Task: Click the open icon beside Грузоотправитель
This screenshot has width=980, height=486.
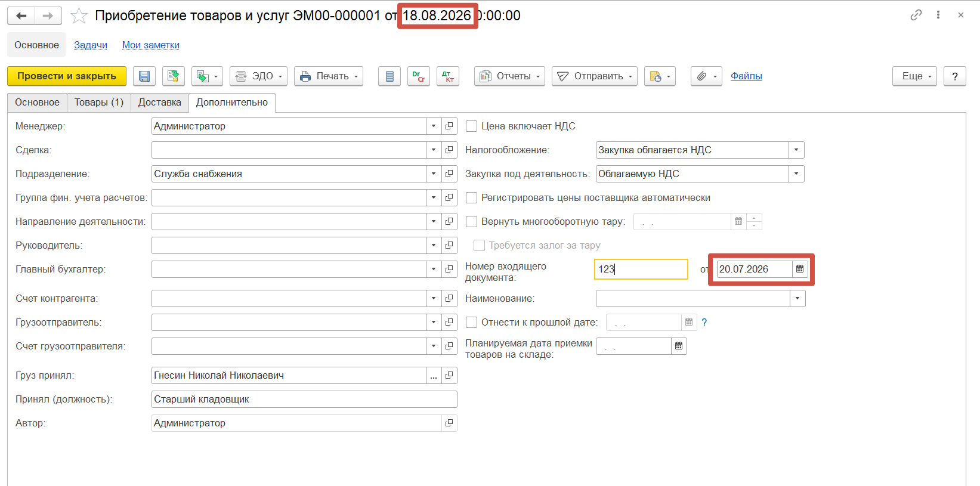Action: pyautogui.click(x=449, y=322)
